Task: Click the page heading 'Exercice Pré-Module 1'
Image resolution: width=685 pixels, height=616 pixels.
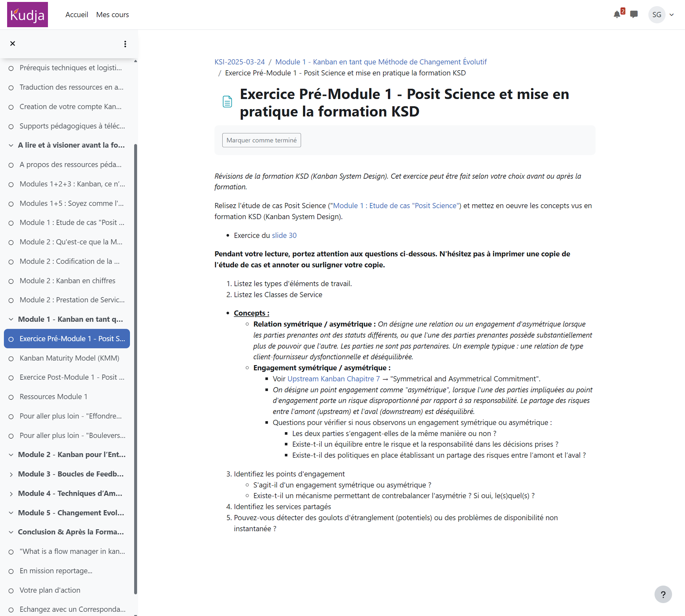Action: tap(404, 103)
